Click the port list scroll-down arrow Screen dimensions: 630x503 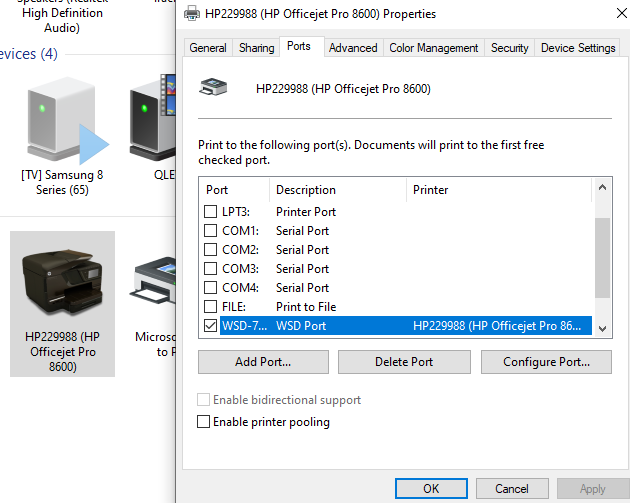(x=602, y=328)
